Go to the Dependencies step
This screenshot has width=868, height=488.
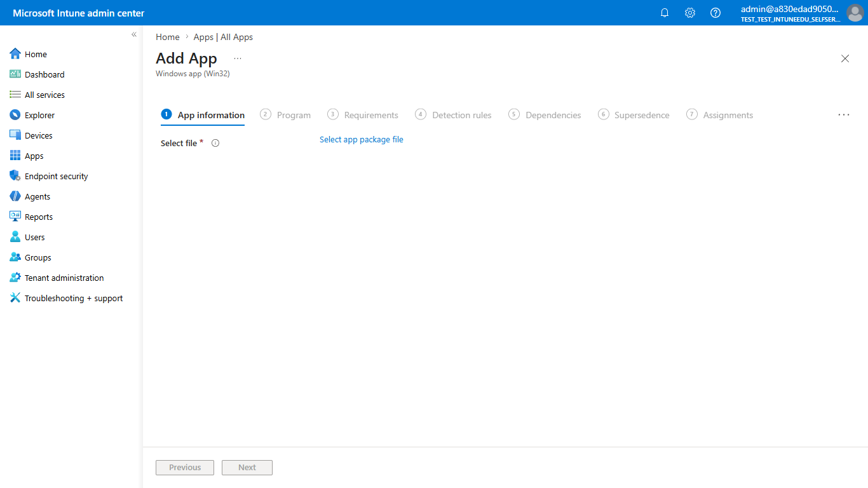pyautogui.click(x=545, y=115)
